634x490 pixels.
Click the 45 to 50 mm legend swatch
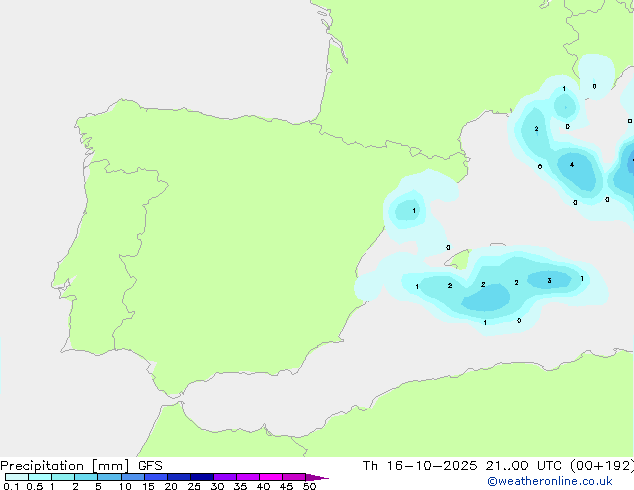click(294, 477)
